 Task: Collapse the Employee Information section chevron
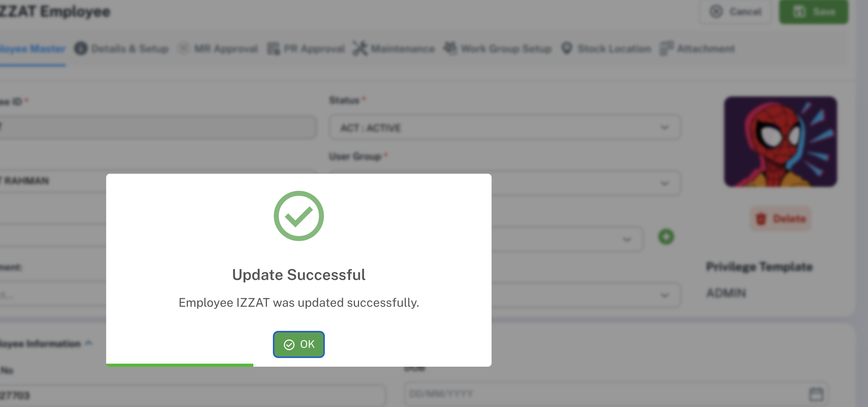pyautogui.click(x=89, y=343)
